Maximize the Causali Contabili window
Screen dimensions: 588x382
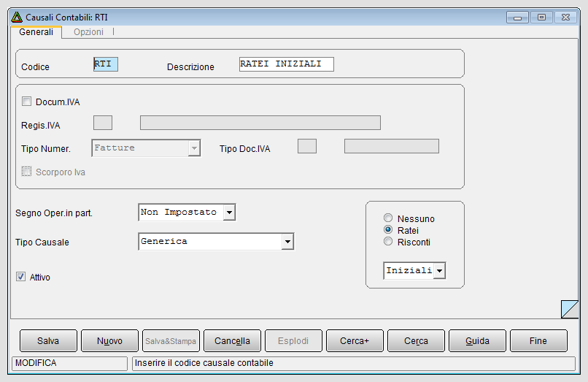pos(541,18)
